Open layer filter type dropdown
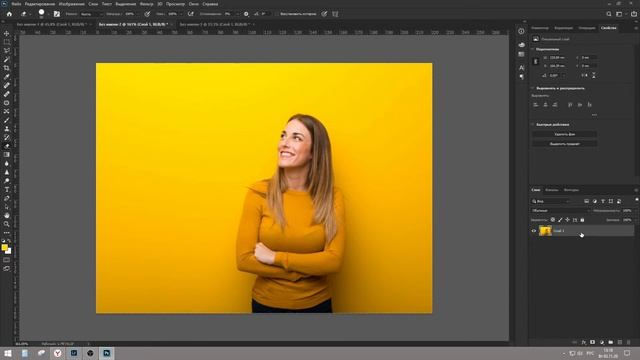 (551, 201)
